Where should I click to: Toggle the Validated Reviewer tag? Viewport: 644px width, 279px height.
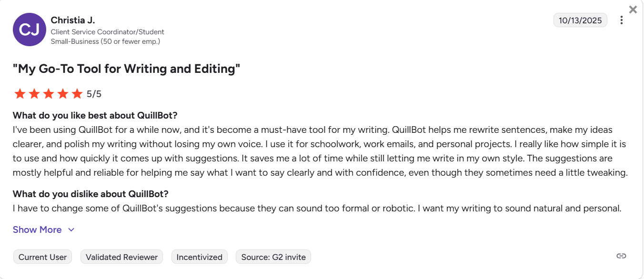tap(121, 257)
